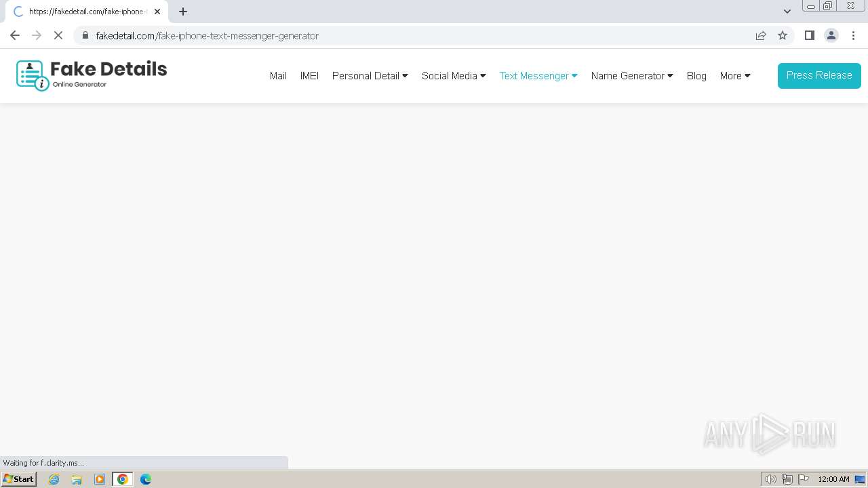
Task: Restore down the Chrome window
Action: pos(828,6)
